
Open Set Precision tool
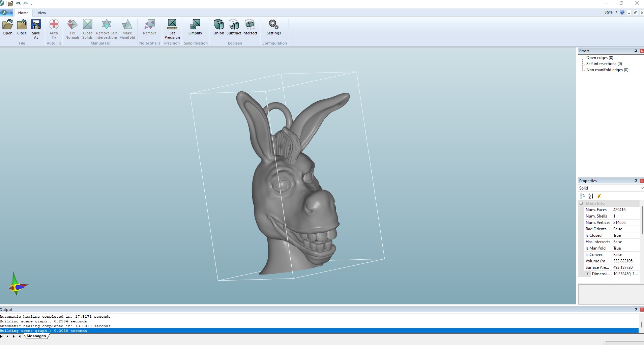click(172, 29)
